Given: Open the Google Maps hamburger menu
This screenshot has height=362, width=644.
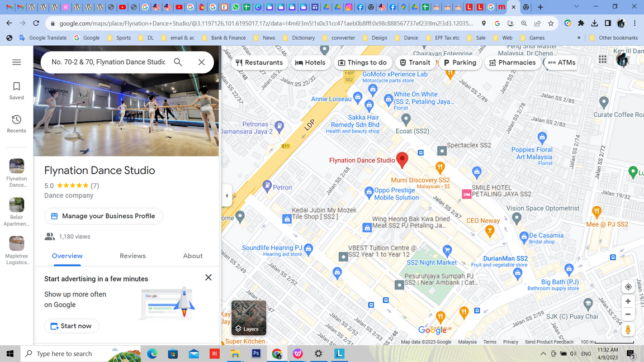Looking at the screenshot, I should tap(16, 62).
